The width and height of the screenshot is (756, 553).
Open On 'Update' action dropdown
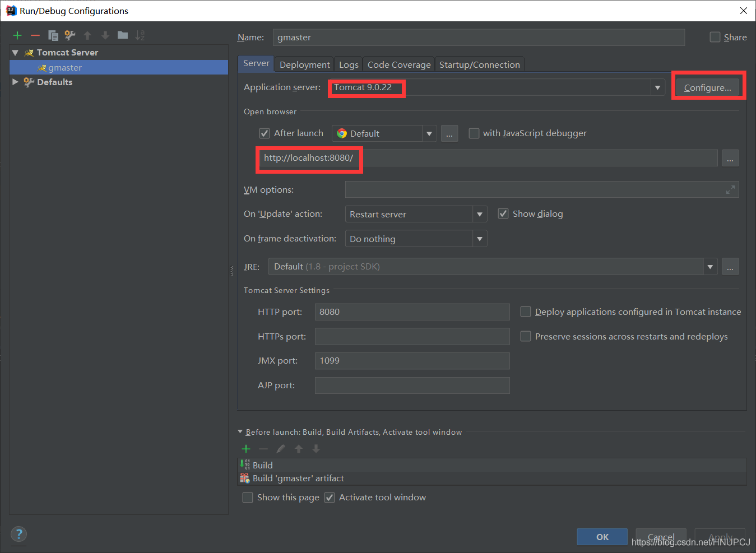416,214
